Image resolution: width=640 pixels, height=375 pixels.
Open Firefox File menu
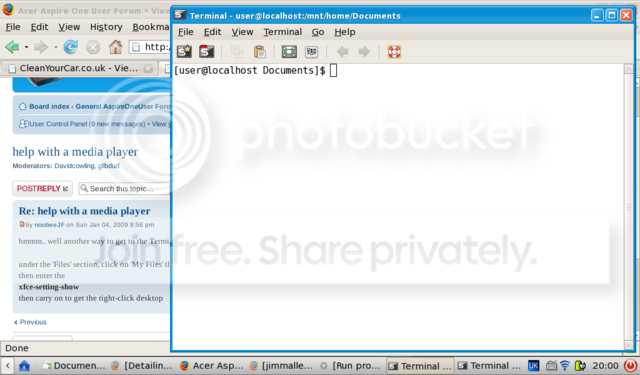[x=13, y=27]
